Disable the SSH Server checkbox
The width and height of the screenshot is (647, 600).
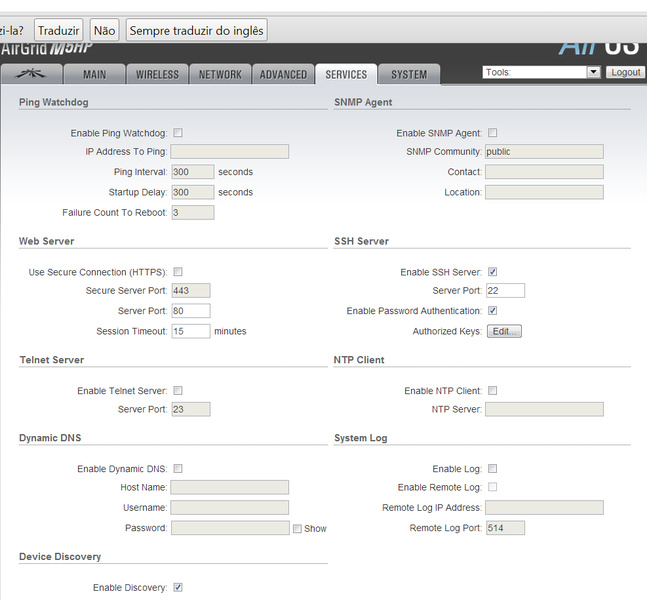pyautogui.click(x=492, y=272)
